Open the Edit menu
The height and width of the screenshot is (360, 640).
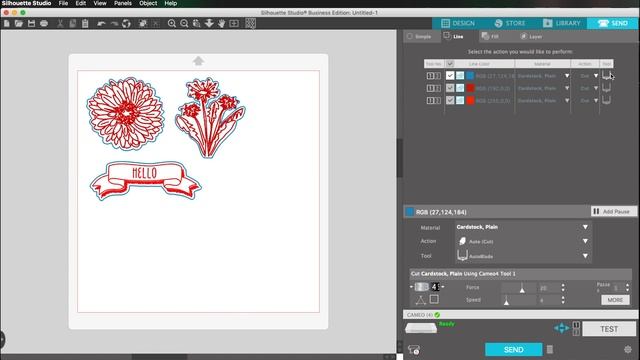[x=81, y=3]
